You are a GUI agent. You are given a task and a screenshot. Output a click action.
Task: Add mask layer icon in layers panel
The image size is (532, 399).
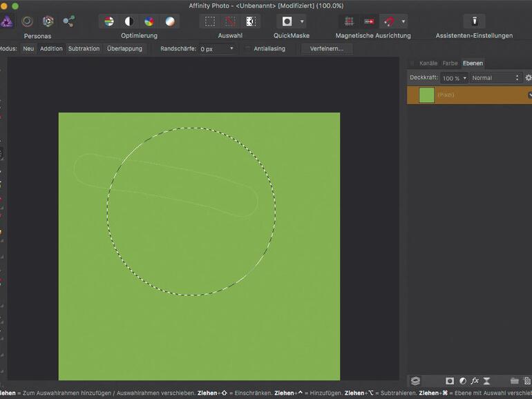(x=450, y=381)
